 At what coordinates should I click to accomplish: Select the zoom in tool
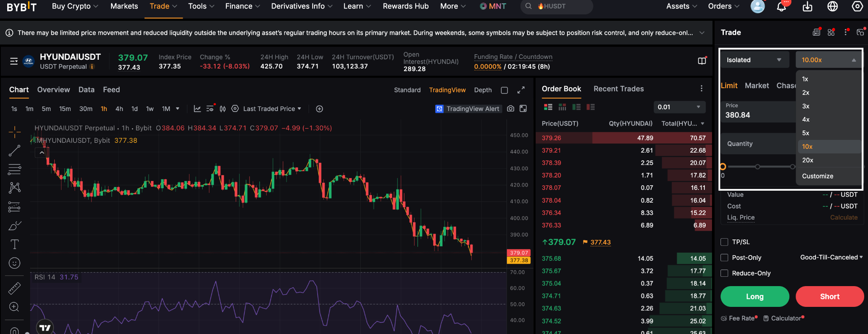[14, 307]
